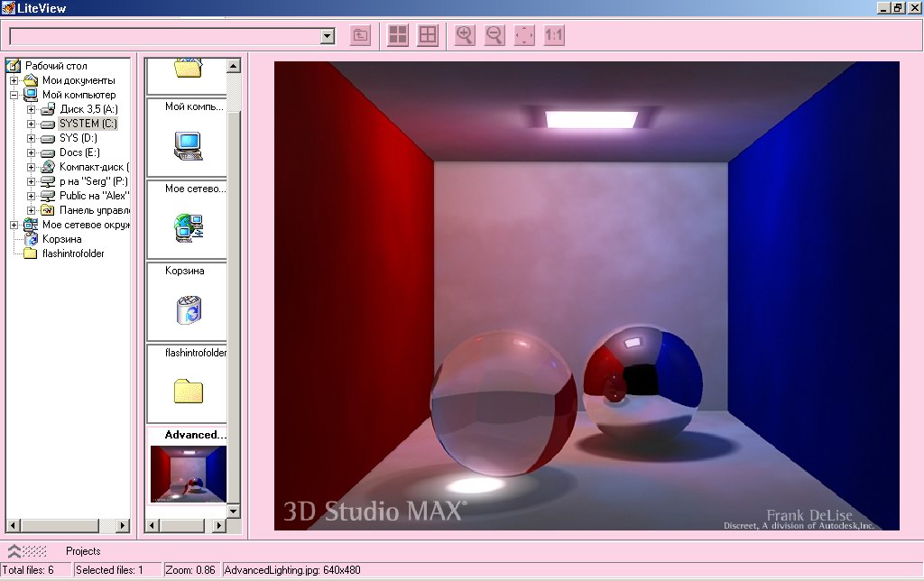This screenshot has height=581, width=924.
Task: Expand p на "Serg" (P:) node
Action: click(x=32, y=181)
